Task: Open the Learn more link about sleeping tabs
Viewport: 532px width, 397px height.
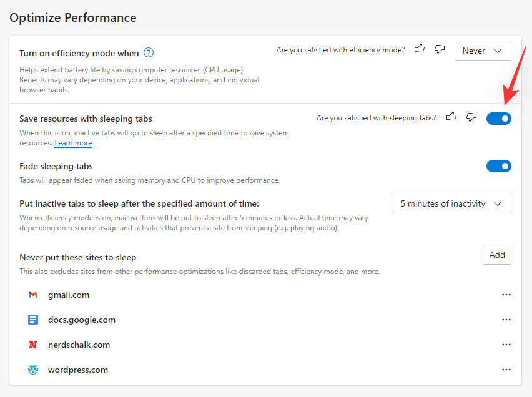Action: pos(73,143)
